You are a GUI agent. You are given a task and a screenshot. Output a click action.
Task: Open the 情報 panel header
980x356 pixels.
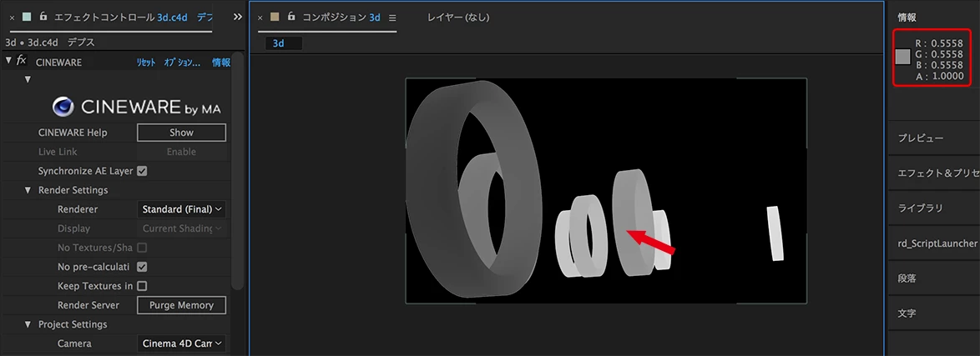[x=907, y=18]
